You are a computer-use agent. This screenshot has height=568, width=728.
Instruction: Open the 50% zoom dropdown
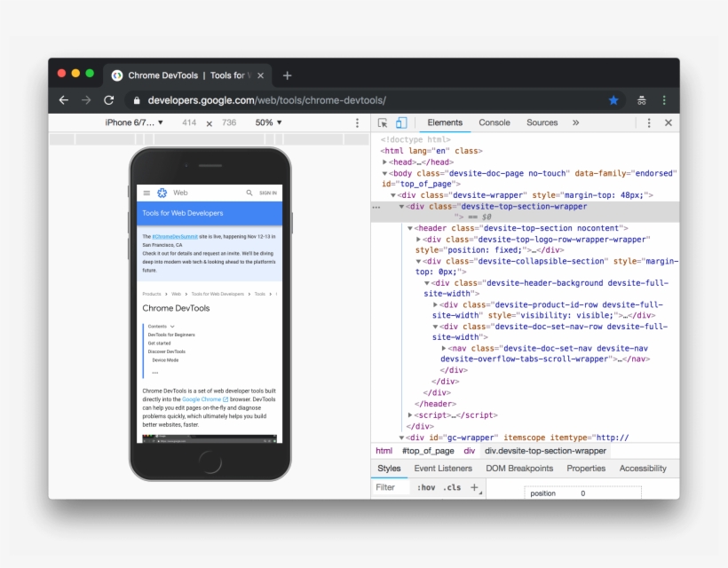click(x=268, y=123)
